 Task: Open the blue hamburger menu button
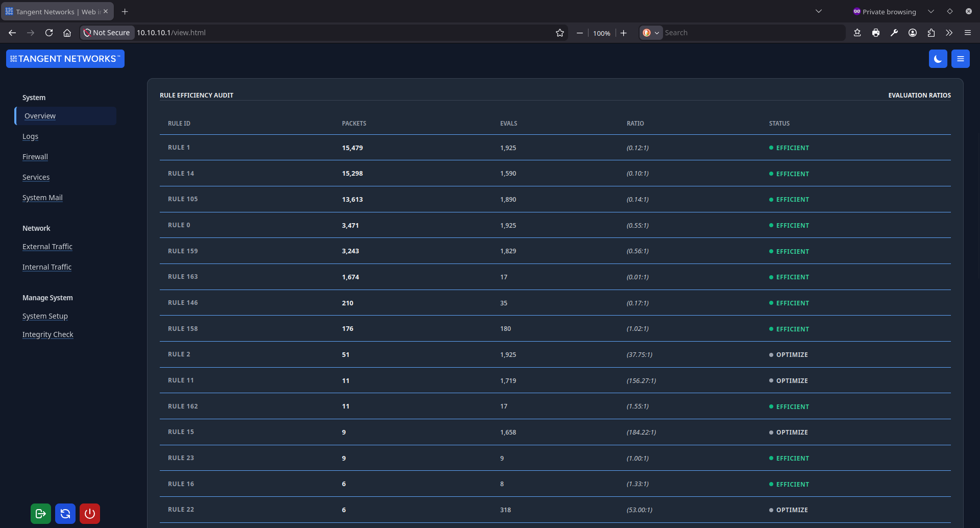click(960, 59)
